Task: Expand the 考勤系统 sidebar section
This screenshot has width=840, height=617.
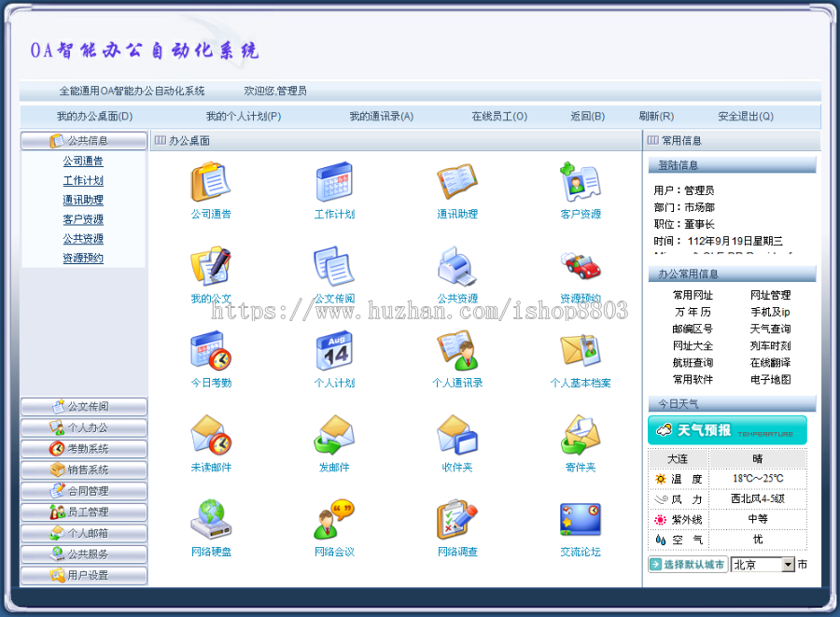Action: click(84, 449)
